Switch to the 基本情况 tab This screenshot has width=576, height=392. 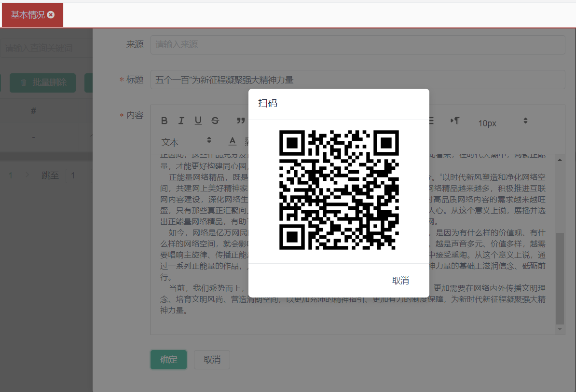click(x=27, y=15)
